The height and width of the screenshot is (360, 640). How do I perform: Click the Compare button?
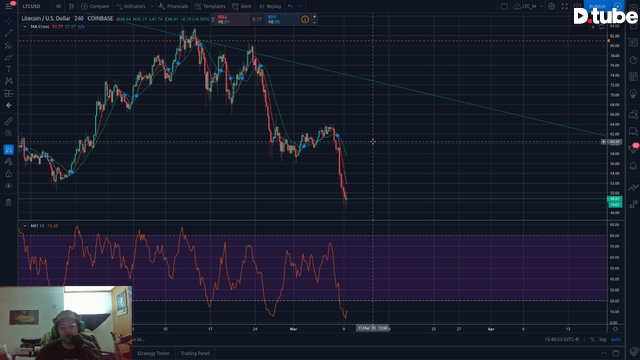pyautogui.click(x=95, y=6)
